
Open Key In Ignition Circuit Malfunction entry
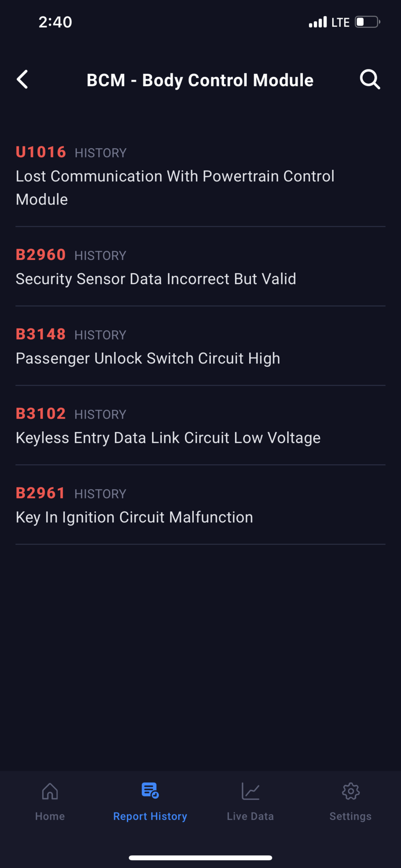(134, 517)
